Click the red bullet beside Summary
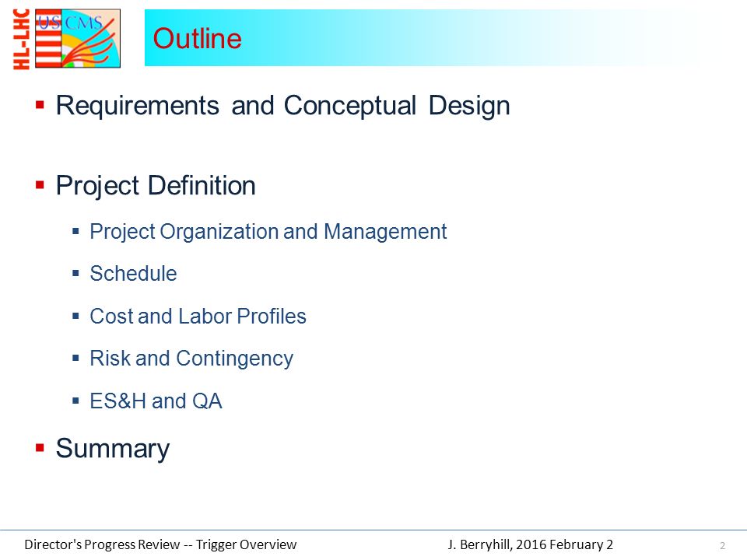Image resolution: width=747 pixels, height=560 pixels. [40, 448]
